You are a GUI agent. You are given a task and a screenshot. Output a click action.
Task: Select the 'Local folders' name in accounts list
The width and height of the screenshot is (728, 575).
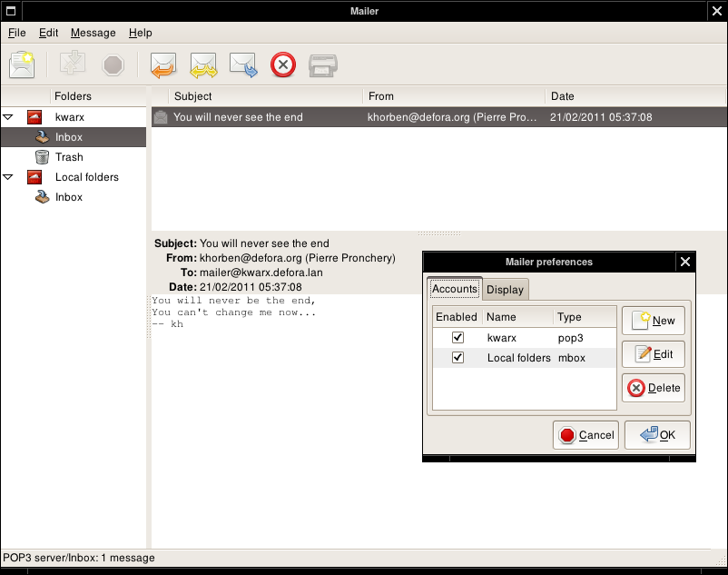tap(518, 358)
